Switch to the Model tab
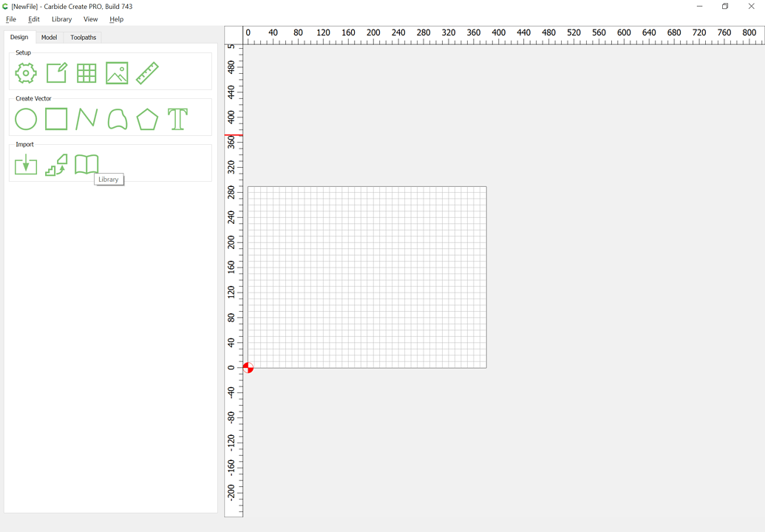765x532 pixels. click(x=50, y=37)
